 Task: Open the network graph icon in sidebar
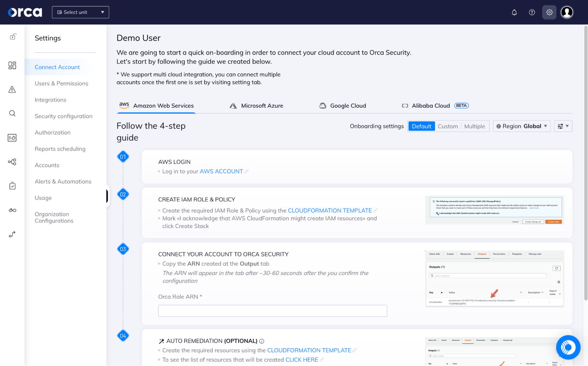[12, 162]
